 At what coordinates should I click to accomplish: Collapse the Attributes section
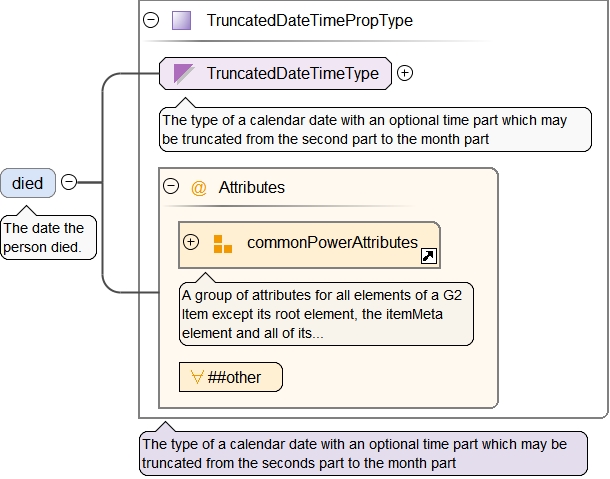click(x=170, y=187)
